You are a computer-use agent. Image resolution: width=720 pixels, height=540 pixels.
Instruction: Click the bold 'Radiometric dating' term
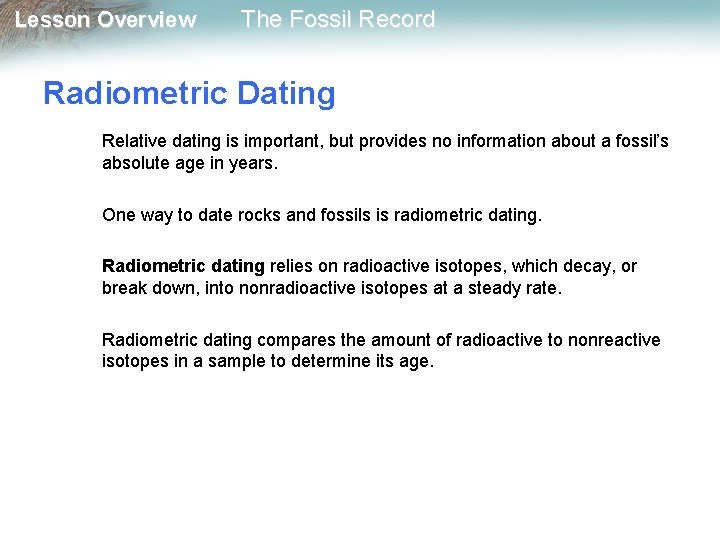(183, 266)
